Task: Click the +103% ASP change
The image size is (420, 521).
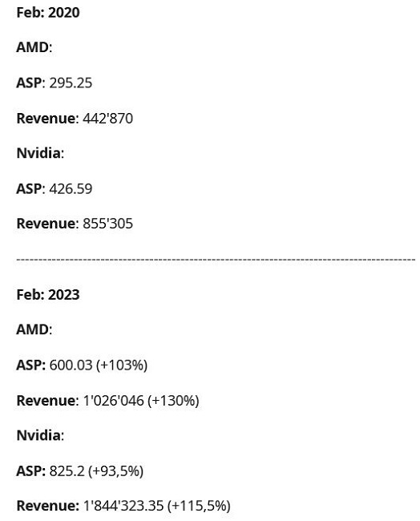Action: point(122,366)
